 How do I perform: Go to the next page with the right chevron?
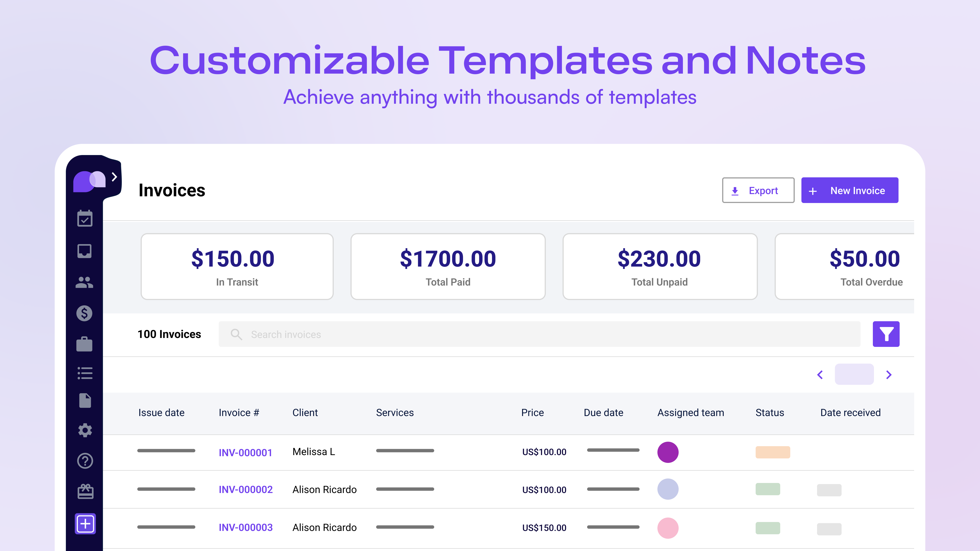(x=889, y=375)
